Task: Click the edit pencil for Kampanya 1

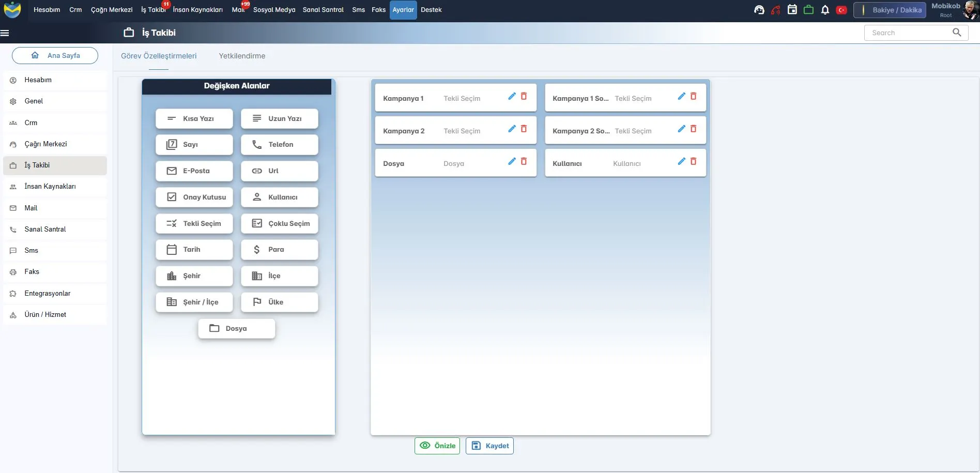Action: pyautogui.click(x=512, y=96)
